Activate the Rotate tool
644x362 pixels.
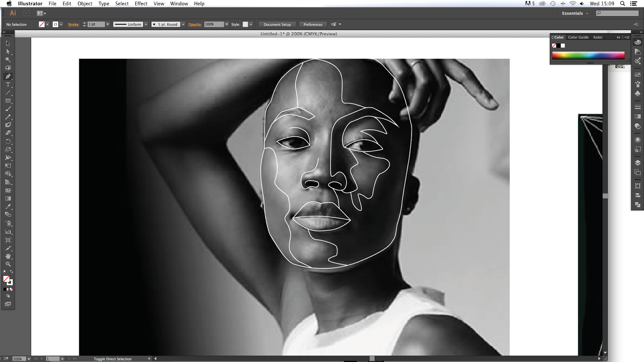[x=8, y=142]
